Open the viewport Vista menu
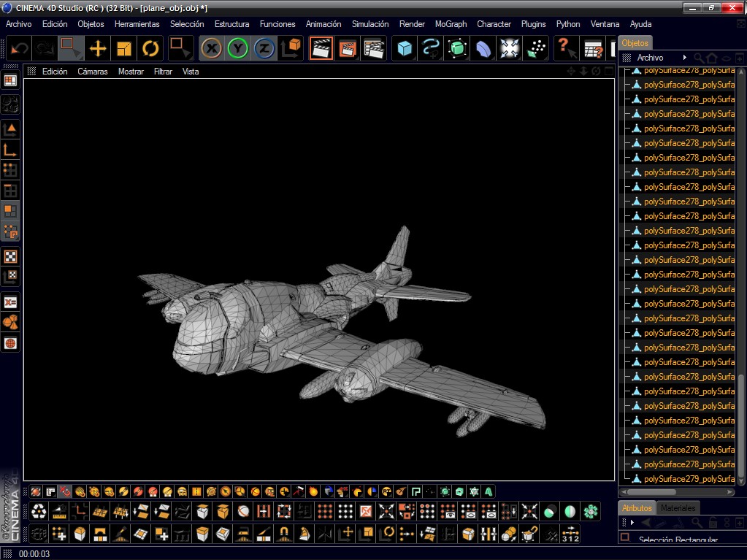 (x=190, y=72)
